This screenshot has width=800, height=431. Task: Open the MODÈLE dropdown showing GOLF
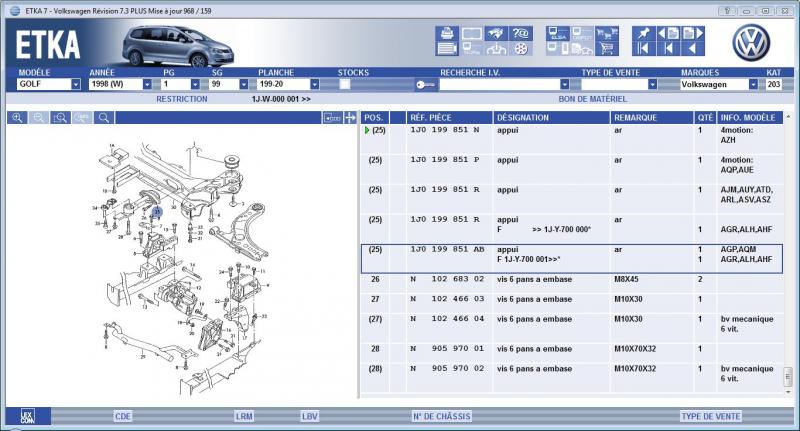click(49, 84)
